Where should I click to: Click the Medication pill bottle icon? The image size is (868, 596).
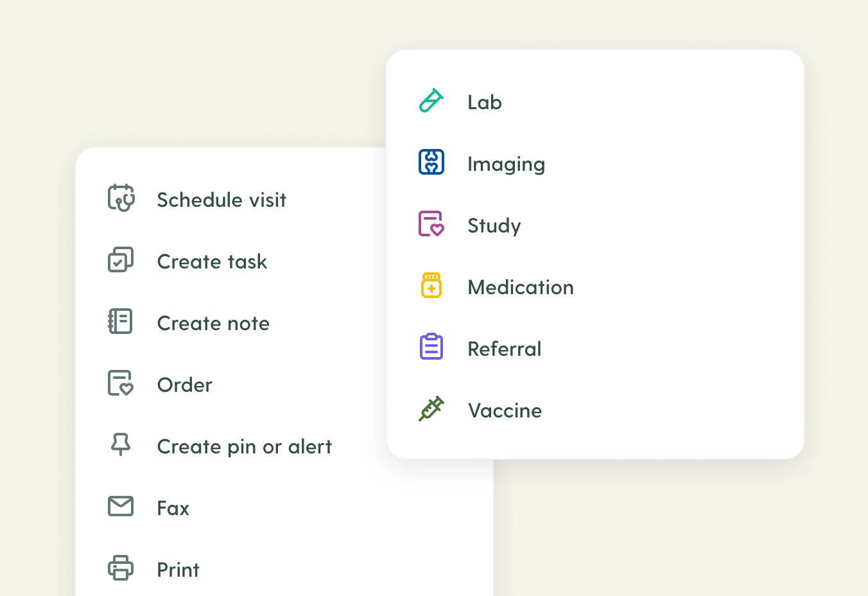431,285
